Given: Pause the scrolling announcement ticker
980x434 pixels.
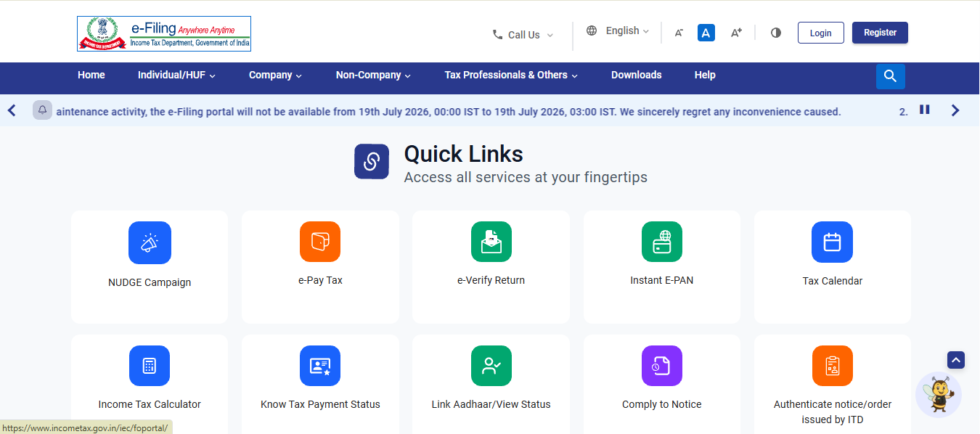Looking at the screenshot, I should click(x=925, y=110).
